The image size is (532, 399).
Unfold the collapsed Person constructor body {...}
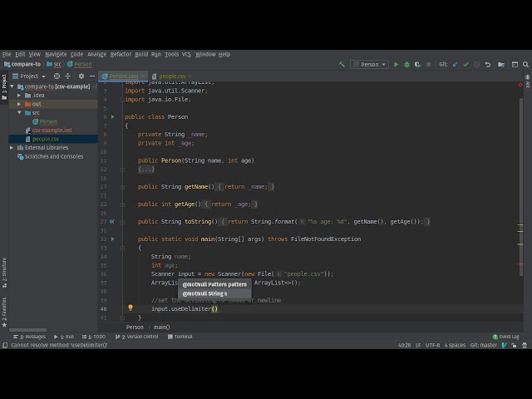tap(146, 169)
